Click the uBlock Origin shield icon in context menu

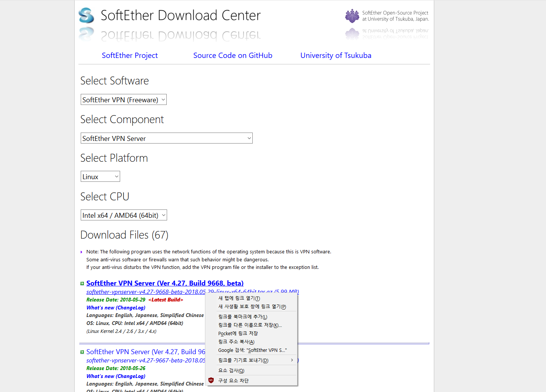coord(211,380)
